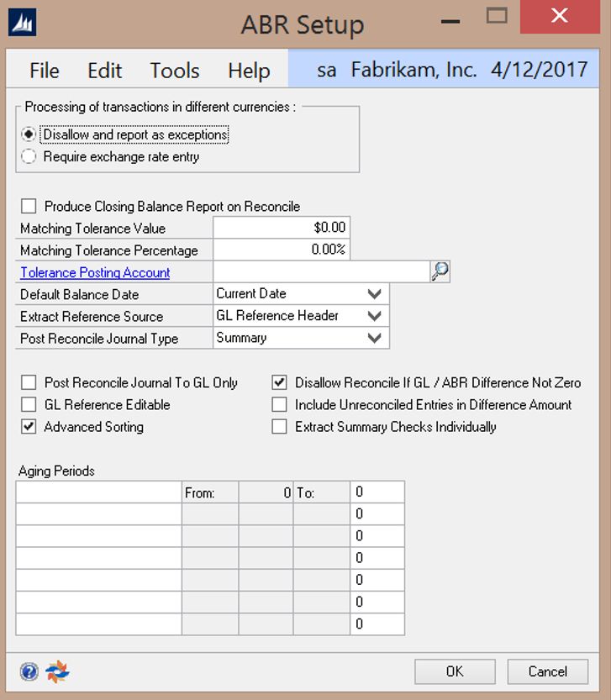Open the Extract Reference Source dropdown

coord(375,316)
